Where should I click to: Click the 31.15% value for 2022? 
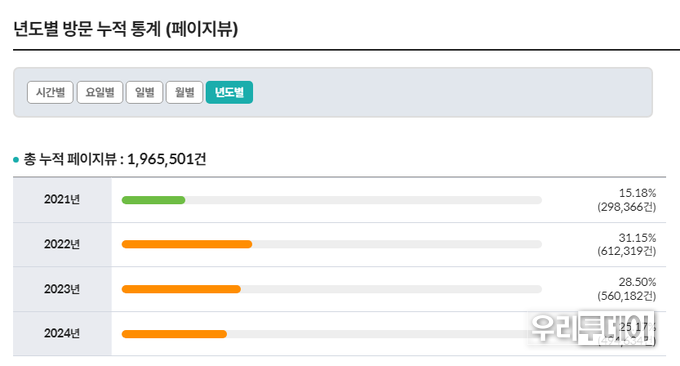pos(637,238)
